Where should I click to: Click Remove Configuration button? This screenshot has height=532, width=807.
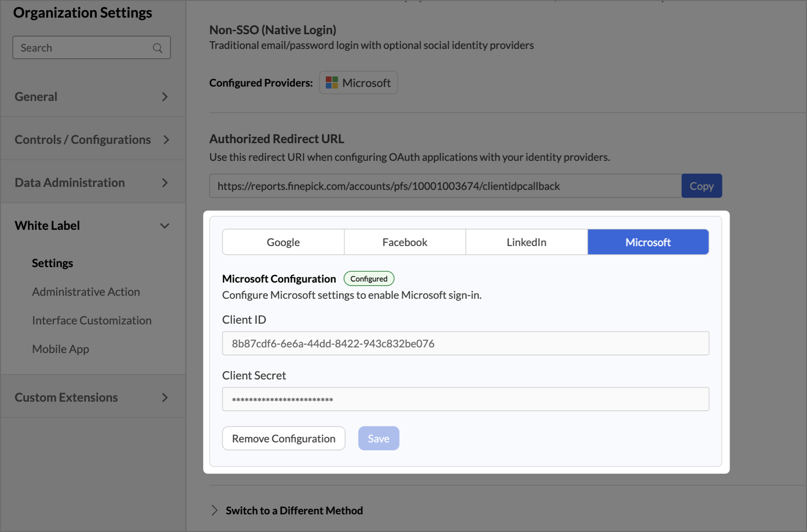tap(284, 438)
